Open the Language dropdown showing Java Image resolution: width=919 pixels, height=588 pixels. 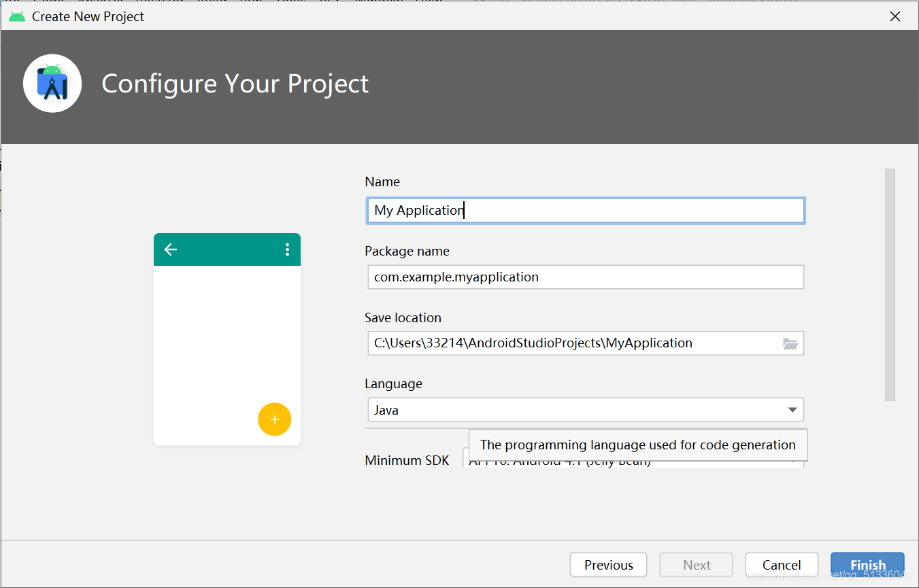coord(586,410)
